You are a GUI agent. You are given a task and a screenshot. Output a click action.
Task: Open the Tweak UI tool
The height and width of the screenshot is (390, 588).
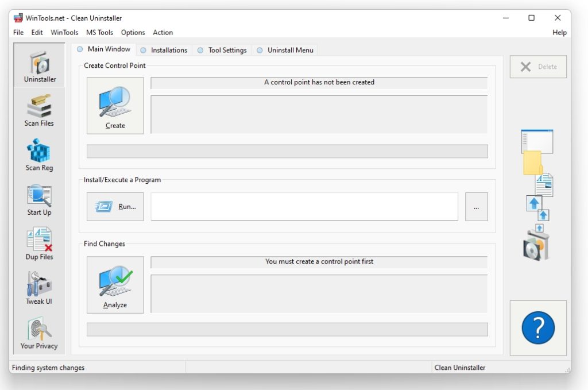click(40, 288)
